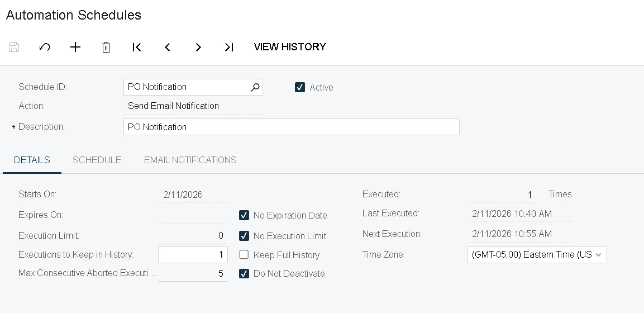Open the Schedule ID lookup magnifier
Viewport: 644px width, 313px height.
[255, 87]
